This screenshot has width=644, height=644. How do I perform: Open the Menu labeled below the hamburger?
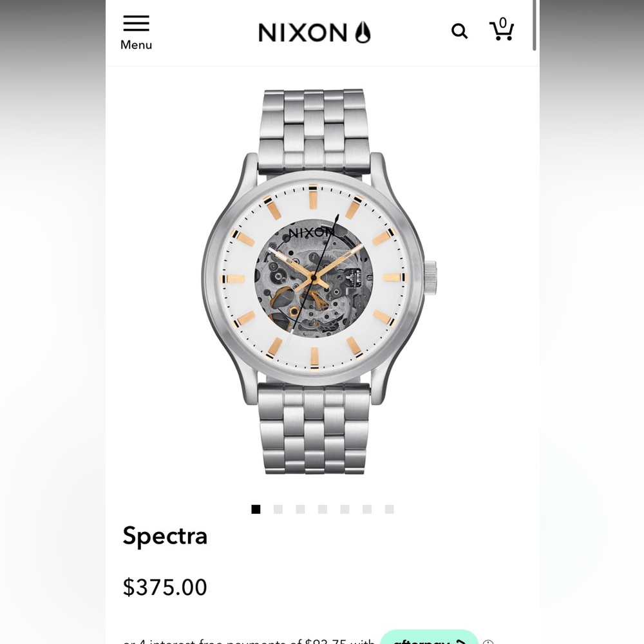coord(136,44)
